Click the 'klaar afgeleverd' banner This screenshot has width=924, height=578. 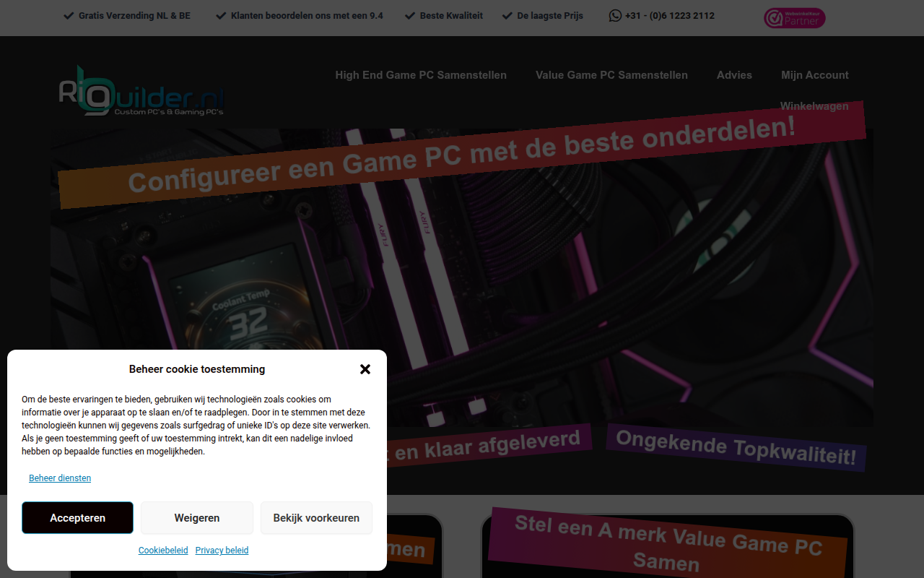pos(489,446)
